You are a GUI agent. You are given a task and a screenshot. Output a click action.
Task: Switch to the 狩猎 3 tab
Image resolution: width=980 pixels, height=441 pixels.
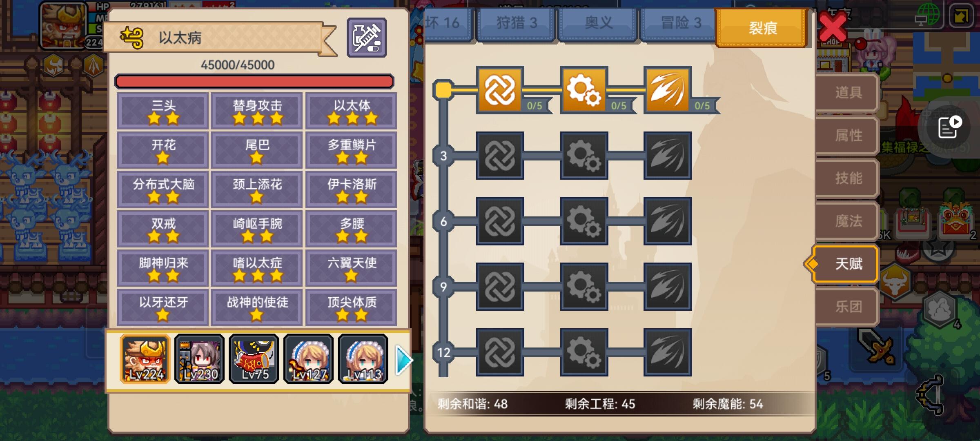(516, 24)
